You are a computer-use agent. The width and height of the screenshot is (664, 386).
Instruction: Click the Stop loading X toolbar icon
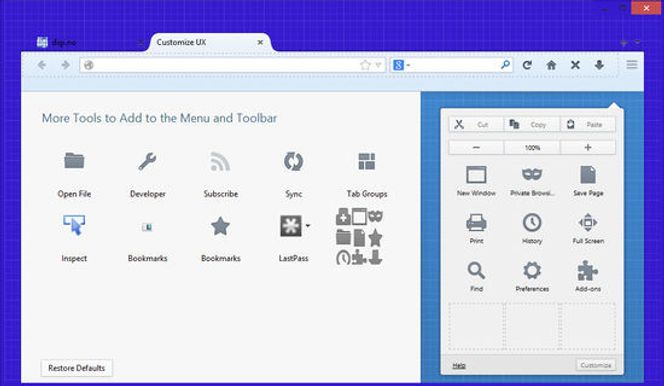coord(575,65)
